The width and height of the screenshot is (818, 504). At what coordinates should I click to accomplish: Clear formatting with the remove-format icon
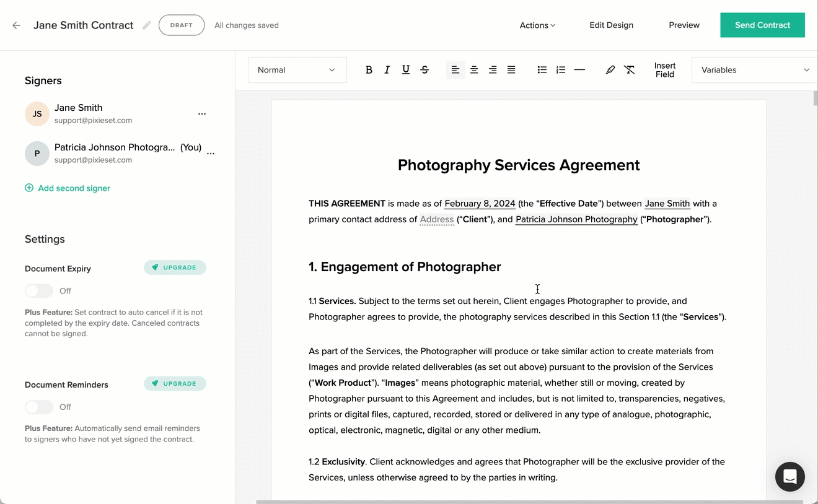pos(630,69)
